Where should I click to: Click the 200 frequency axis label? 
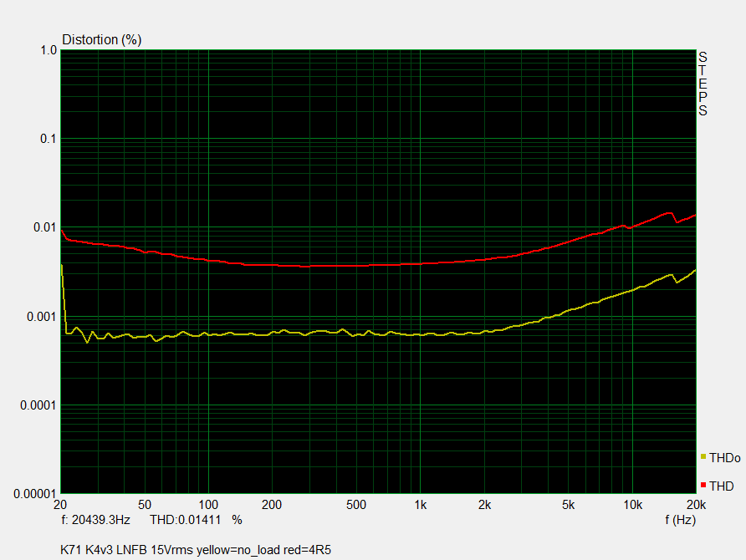click(272, 505)
